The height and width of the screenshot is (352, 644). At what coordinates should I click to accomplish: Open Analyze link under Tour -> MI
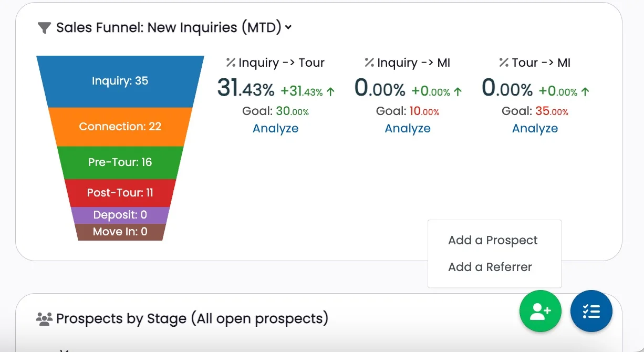[535, 129]
